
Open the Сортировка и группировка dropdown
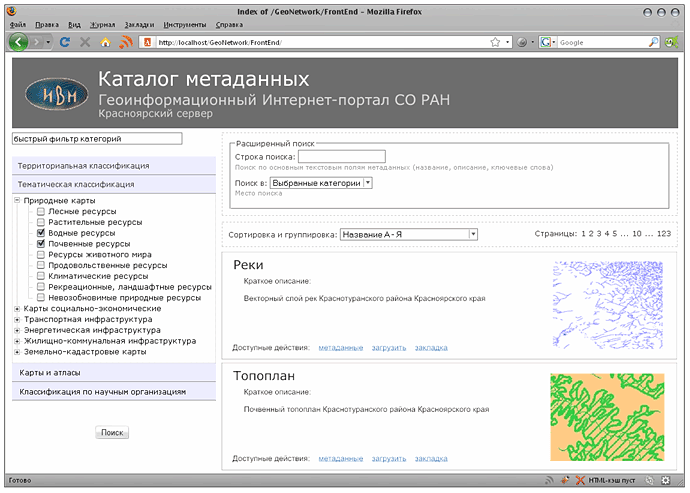click(409, 234)
